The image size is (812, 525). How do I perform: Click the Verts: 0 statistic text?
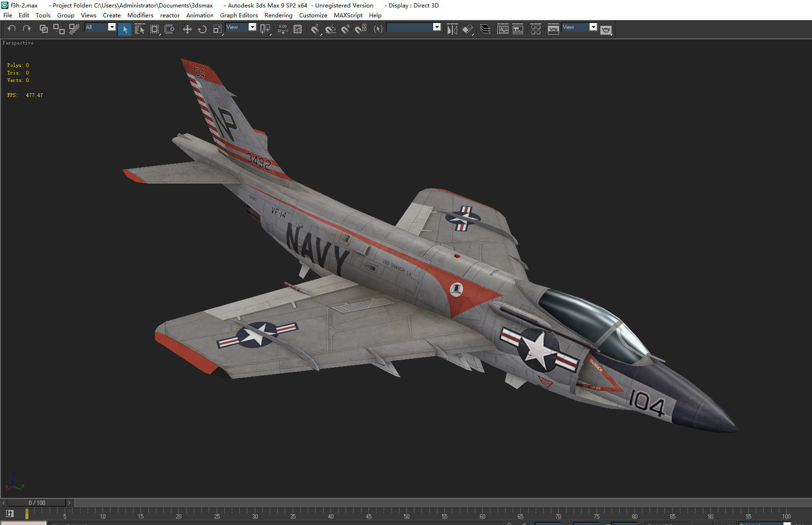(x=18, y=80)
